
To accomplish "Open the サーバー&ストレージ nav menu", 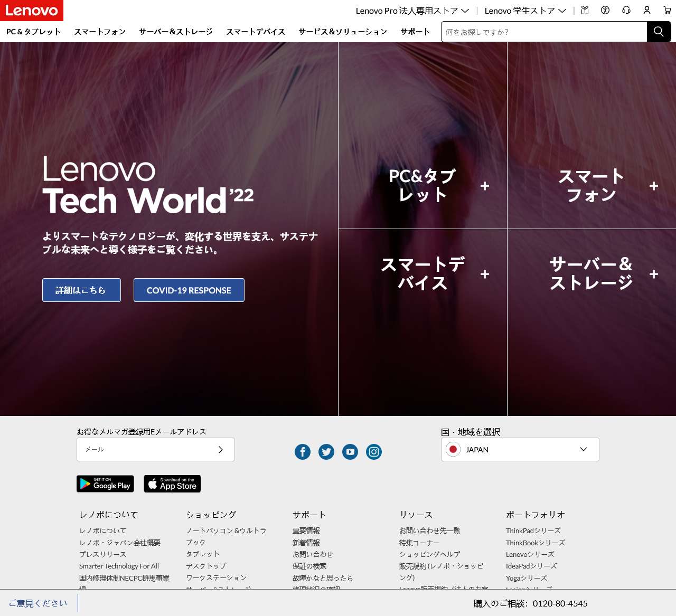I will [176, 32].
